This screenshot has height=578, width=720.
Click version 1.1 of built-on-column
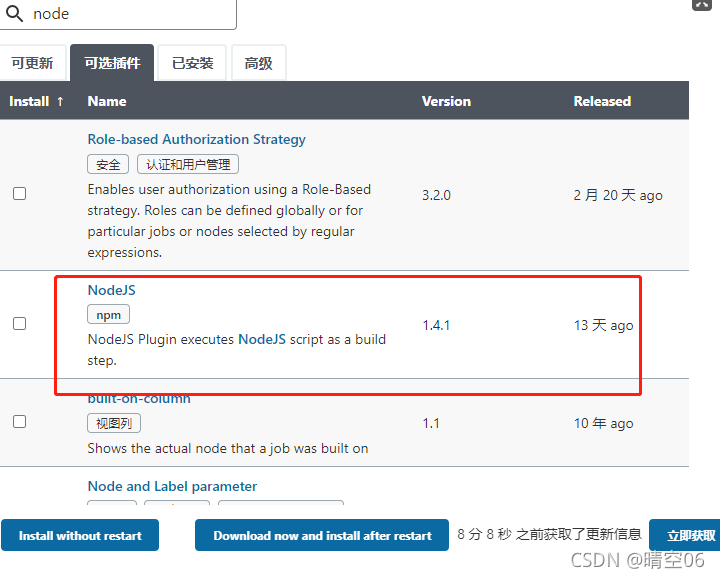point(431,423)
